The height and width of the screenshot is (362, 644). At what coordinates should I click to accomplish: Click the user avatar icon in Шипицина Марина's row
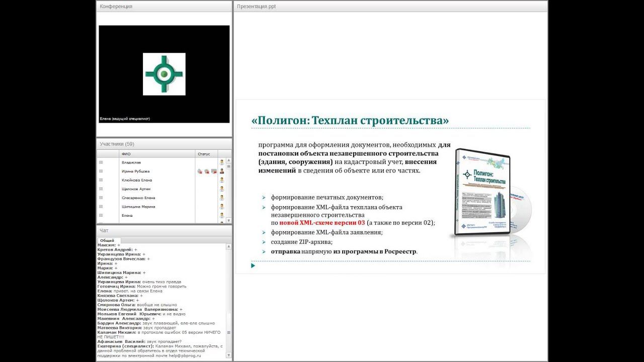coord(221,206)
